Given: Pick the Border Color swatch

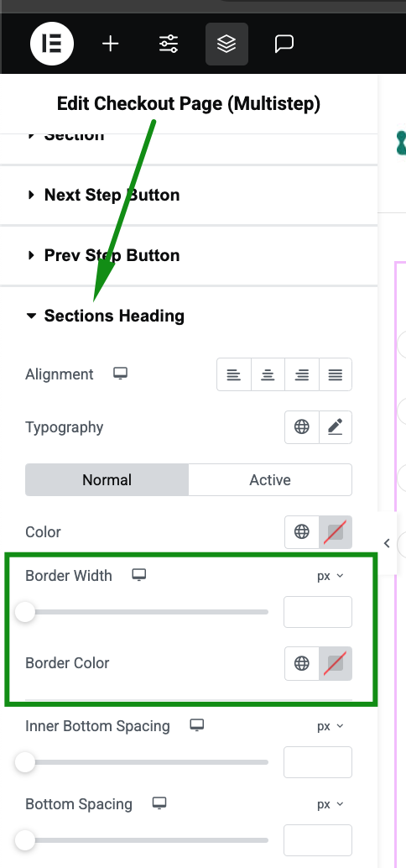Looking at the screenshot, I should click(x=336, y=663).
